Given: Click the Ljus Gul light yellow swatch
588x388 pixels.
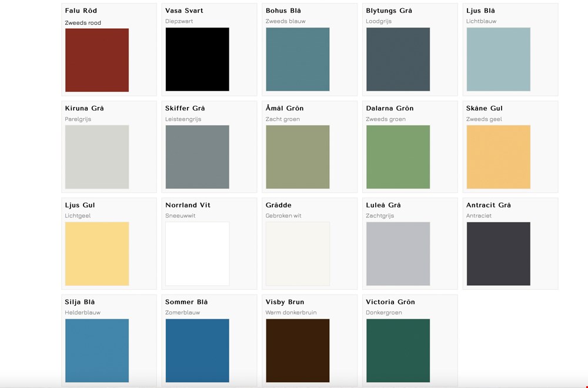Looking at the screenshot, I should tap(97, 254).
